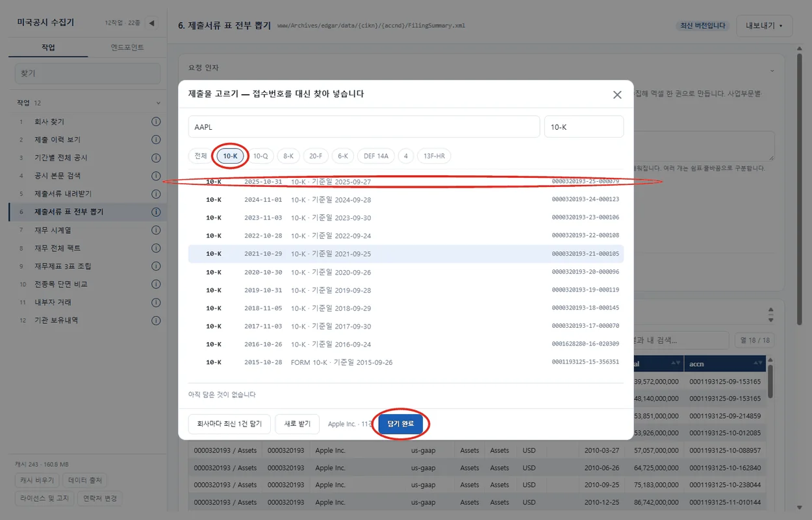Select filing row dated 2023-11-03
The height and width of the screenshot is (520, 812).
tap(406, 218)
